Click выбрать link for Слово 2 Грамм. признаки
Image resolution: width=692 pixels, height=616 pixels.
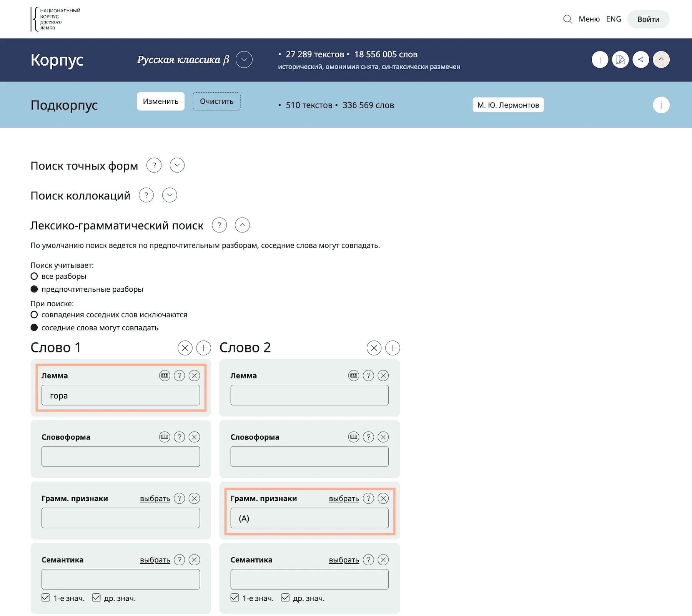344,499
